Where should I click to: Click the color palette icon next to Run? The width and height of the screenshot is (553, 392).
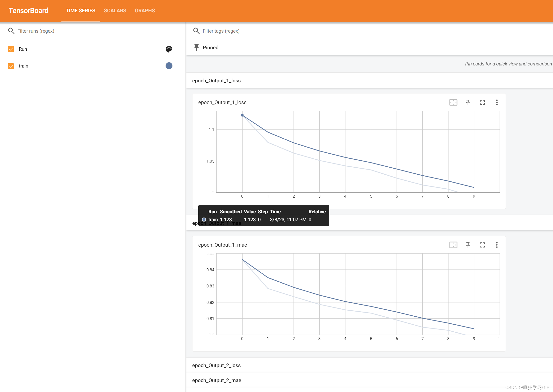coord(169,49)
